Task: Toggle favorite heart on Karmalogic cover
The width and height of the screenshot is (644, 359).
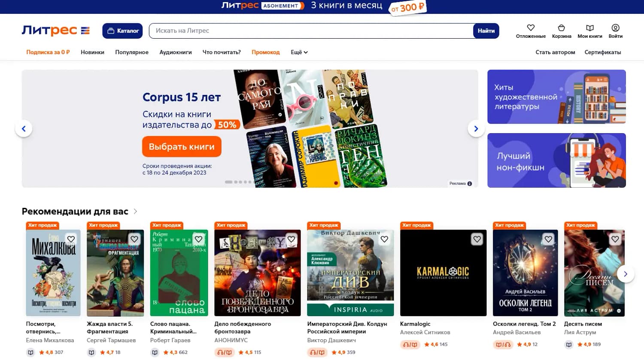Action: pyautogui.click(x=477, y=239)
